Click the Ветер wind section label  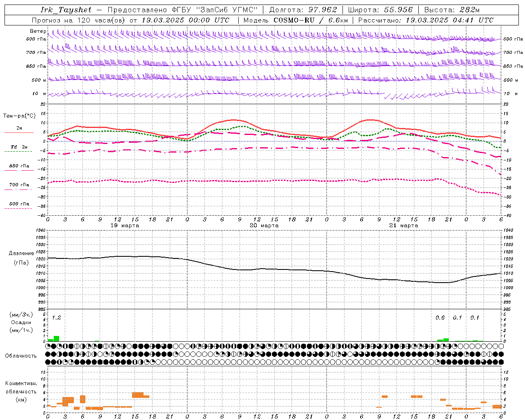(38, 31)
